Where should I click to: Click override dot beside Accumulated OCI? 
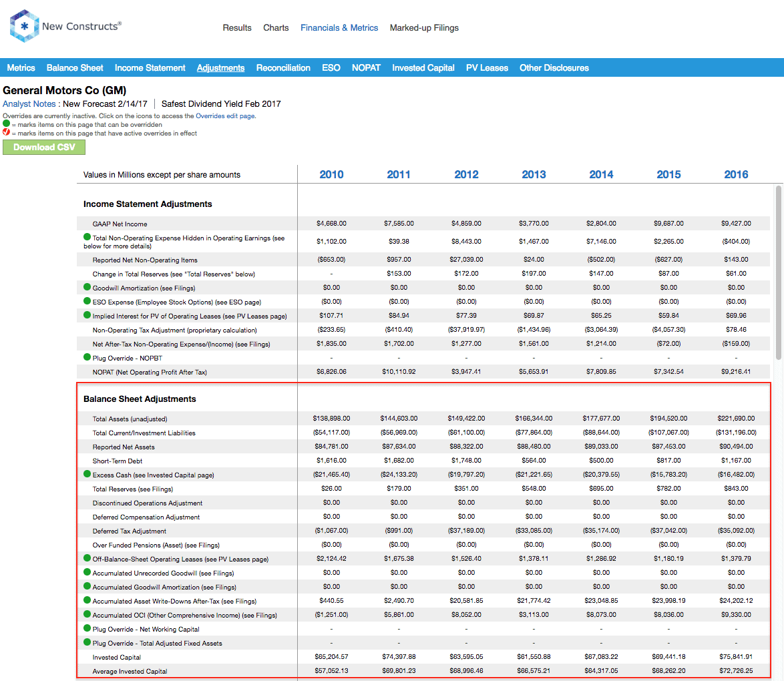(87, 614)
